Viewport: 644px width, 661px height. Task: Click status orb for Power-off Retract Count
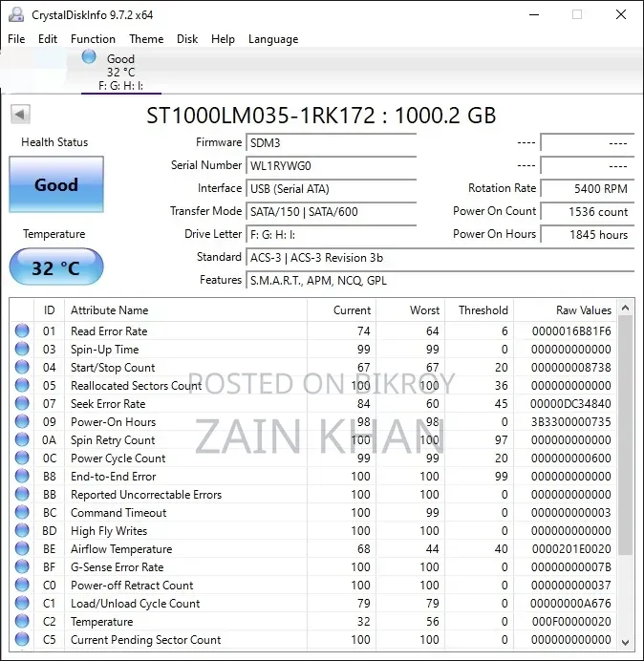point(22,585)
